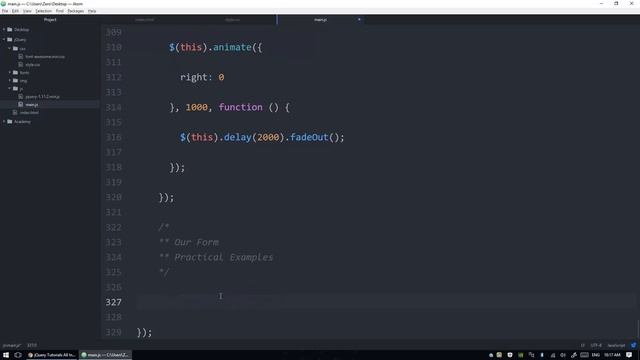Open the Action Center notification icon
Screen dimensions: 640x360
629,355
